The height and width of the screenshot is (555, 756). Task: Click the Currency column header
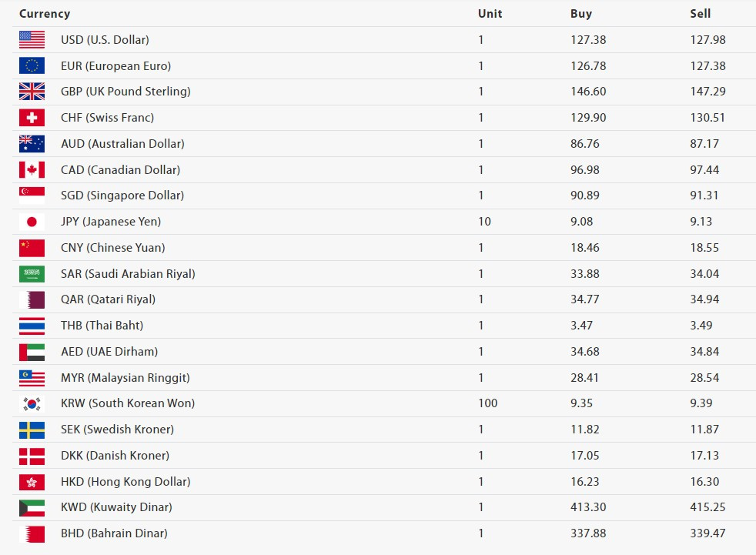click(45, 14)
